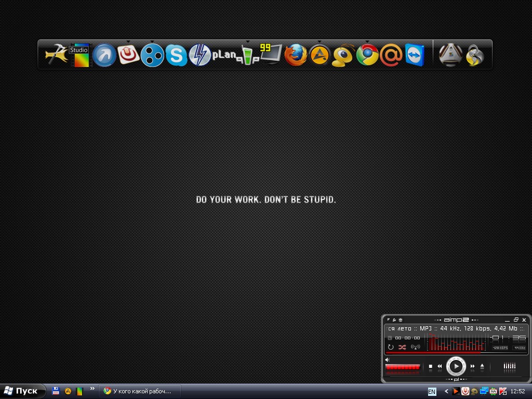Switch to the Chrome taskbar window
The height and width of the screenshot is (399, 532).
pos(139,391)
